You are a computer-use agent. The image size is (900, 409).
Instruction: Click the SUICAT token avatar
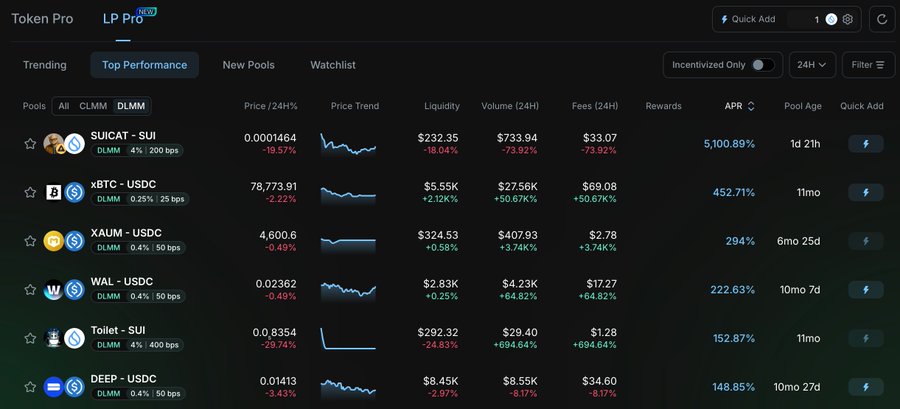click(x=54, y=144)
